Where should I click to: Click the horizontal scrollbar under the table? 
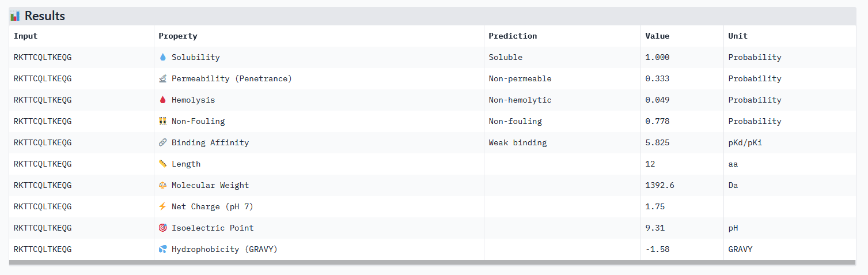pos(432,263)
